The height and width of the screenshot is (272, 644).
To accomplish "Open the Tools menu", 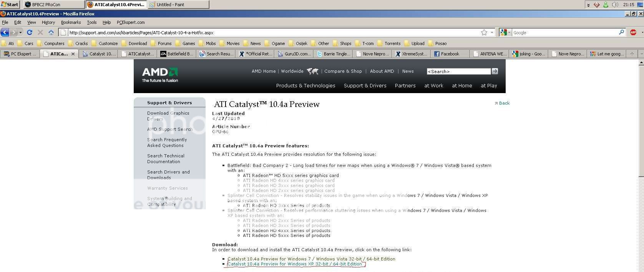I will click(x=91, y=22).
